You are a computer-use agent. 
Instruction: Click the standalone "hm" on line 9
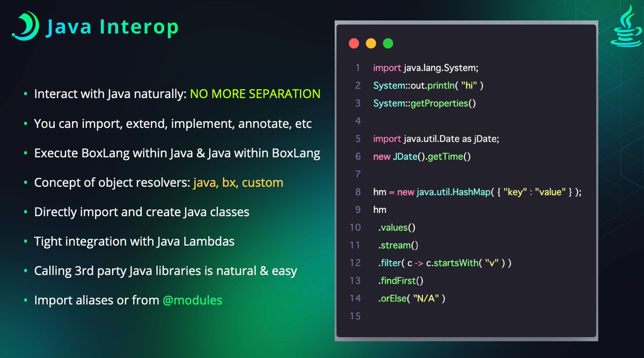379,209
